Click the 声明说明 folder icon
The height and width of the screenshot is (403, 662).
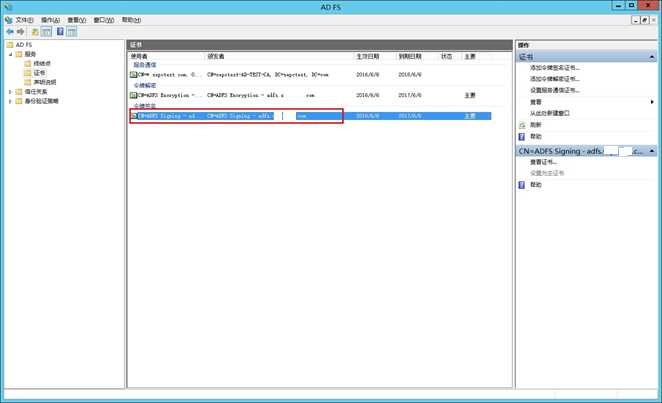[28, 82]
